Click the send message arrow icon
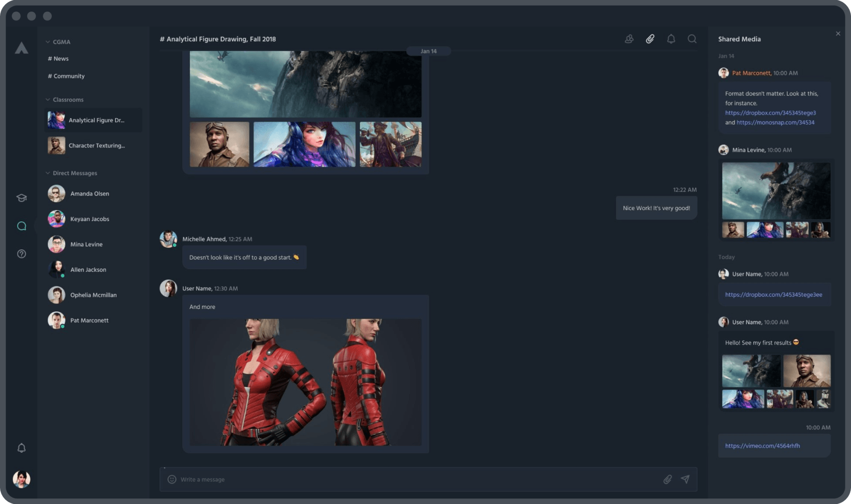Image resolution: width=851 pixels, height=504 pixels. [685, 479]
